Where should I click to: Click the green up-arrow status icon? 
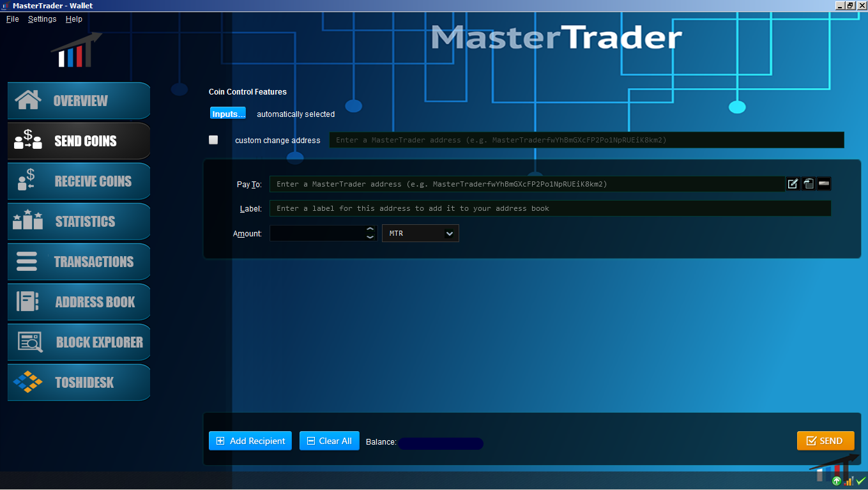[x=837, y=480]
